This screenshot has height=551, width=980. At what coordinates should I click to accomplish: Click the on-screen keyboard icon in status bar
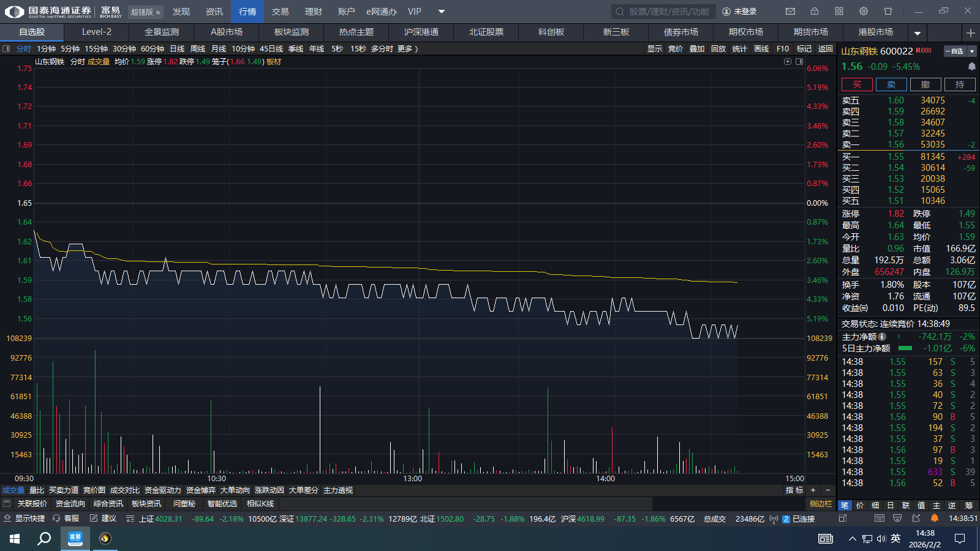click(x=880, y=519)
